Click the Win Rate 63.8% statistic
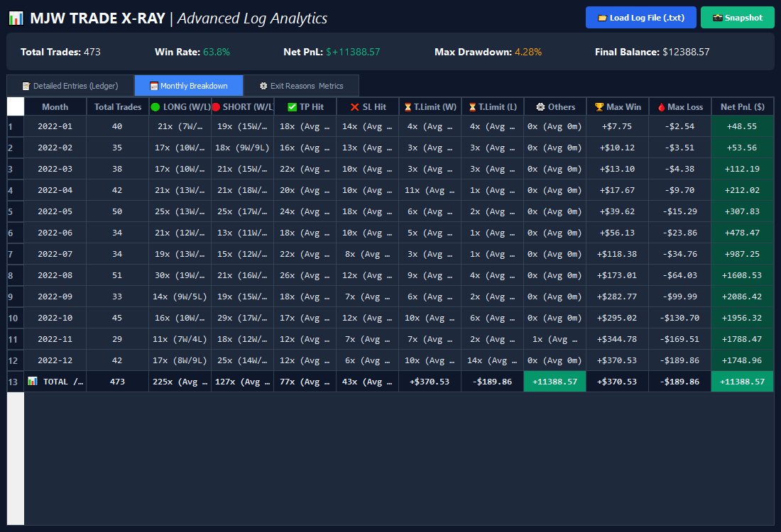The image size is (781, 532). pyautogui.click(x=192, y=52)
